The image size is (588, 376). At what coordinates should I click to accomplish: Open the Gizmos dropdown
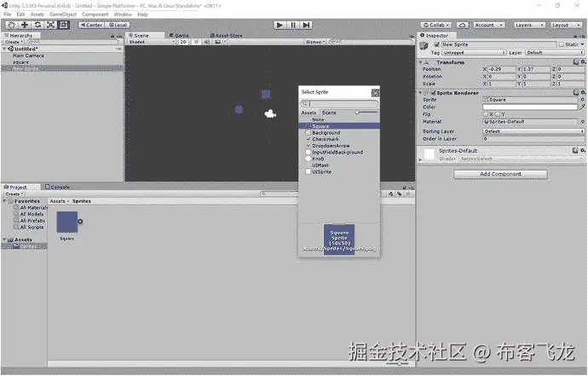pos(315,42)
